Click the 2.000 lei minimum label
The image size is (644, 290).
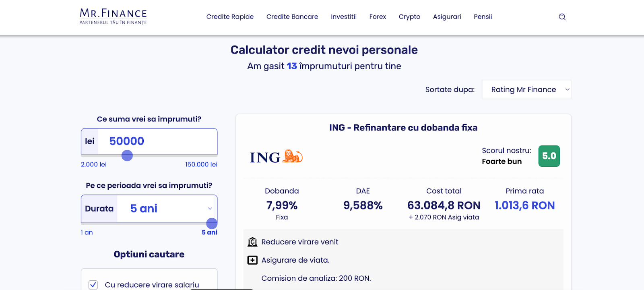[x=94, y=164]
